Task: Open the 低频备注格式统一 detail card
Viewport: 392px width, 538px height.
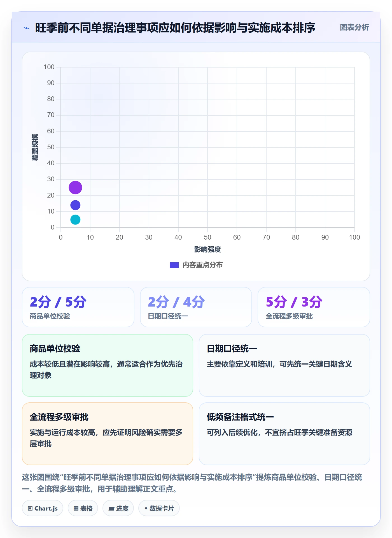Action: [x=284, y=434]
